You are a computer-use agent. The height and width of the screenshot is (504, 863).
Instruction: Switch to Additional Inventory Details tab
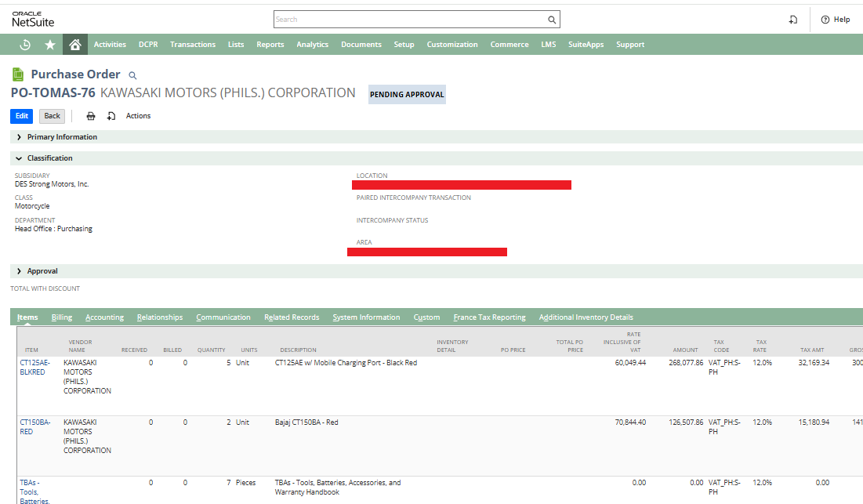tap(586, 317)
